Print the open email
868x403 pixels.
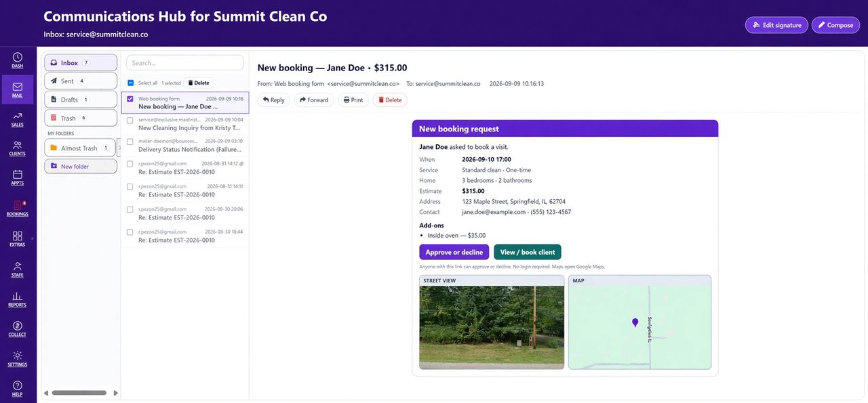click(353, 100)
